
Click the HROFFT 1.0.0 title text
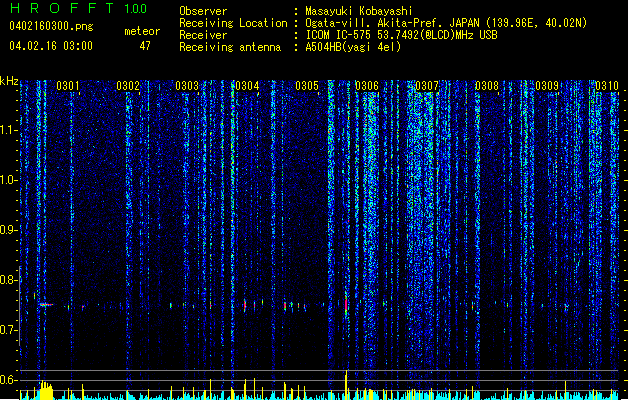(x=78, y=8)
